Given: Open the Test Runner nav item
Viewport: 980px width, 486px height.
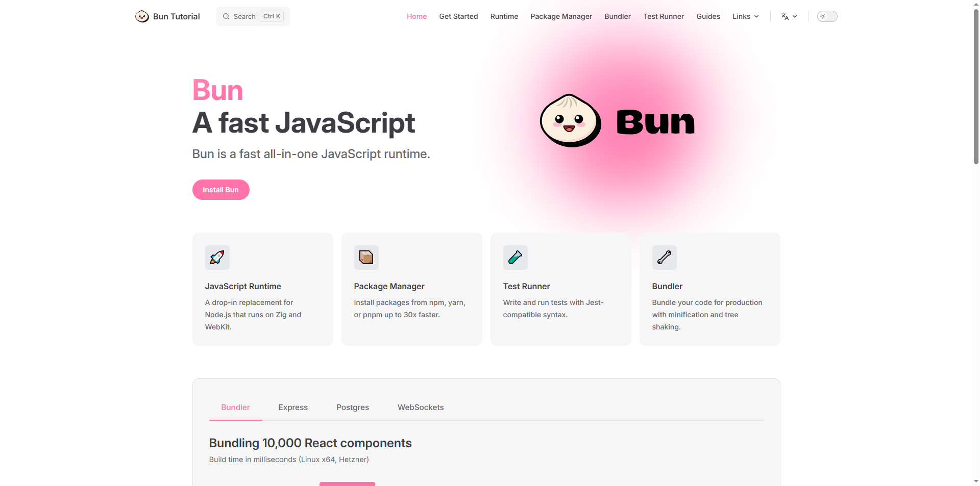Looking at the screenshot, I should (x=664, y=16).
